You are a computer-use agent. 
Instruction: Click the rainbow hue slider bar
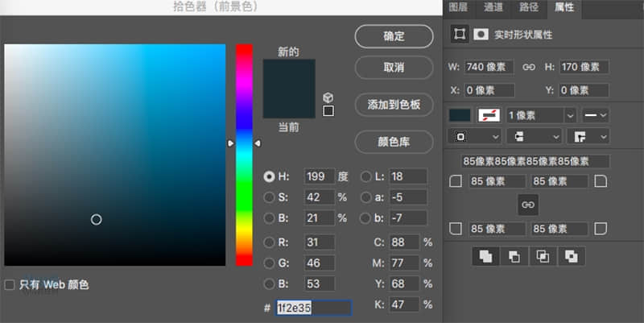pyautogui.click(x=244, y=155)
